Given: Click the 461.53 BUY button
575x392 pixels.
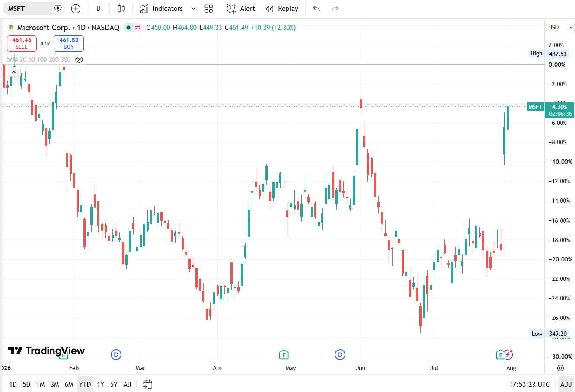Looking at the screenshot, I should 69,44.
